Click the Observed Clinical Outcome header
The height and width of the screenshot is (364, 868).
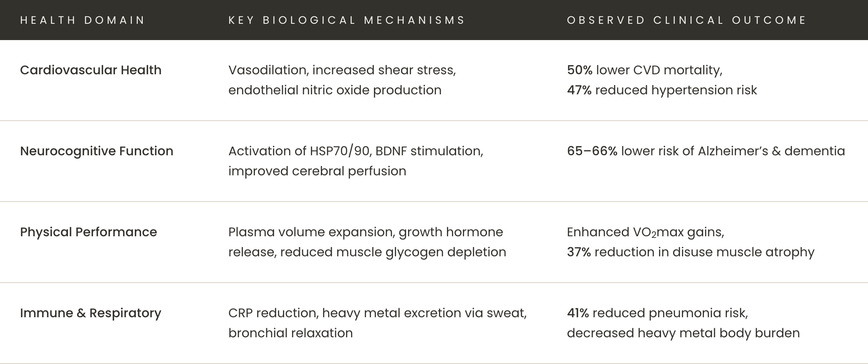click(686, 20)
